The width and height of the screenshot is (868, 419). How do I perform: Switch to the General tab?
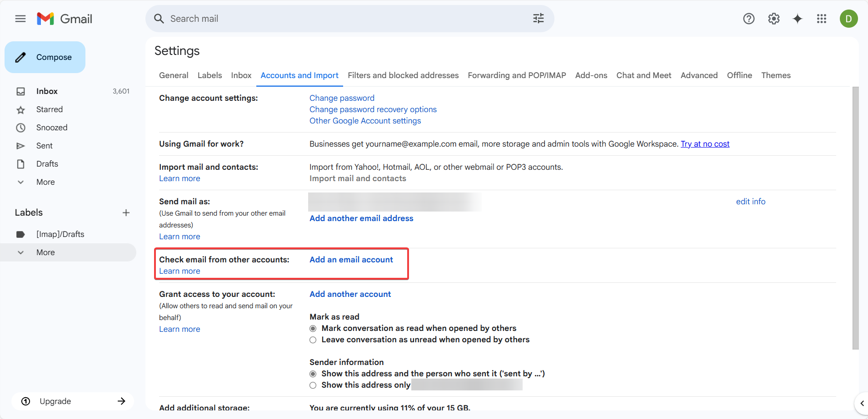[174, 75]
